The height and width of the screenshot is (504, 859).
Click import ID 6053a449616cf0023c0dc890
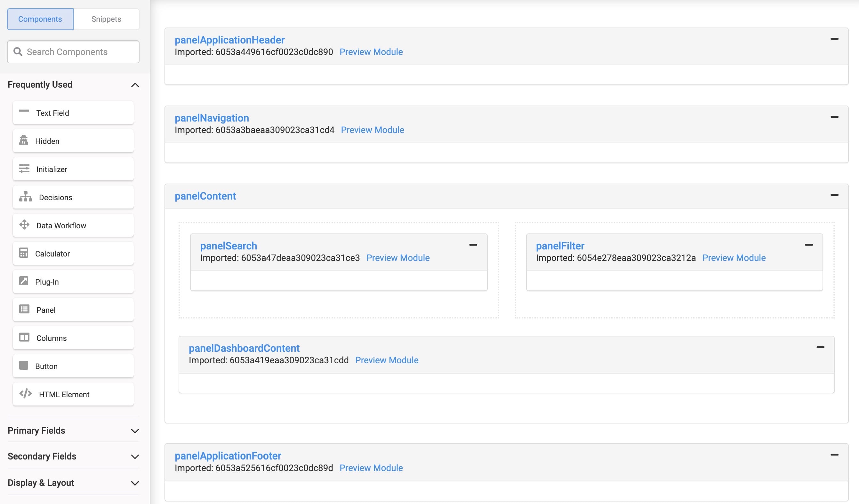click(x=274, y=52)
